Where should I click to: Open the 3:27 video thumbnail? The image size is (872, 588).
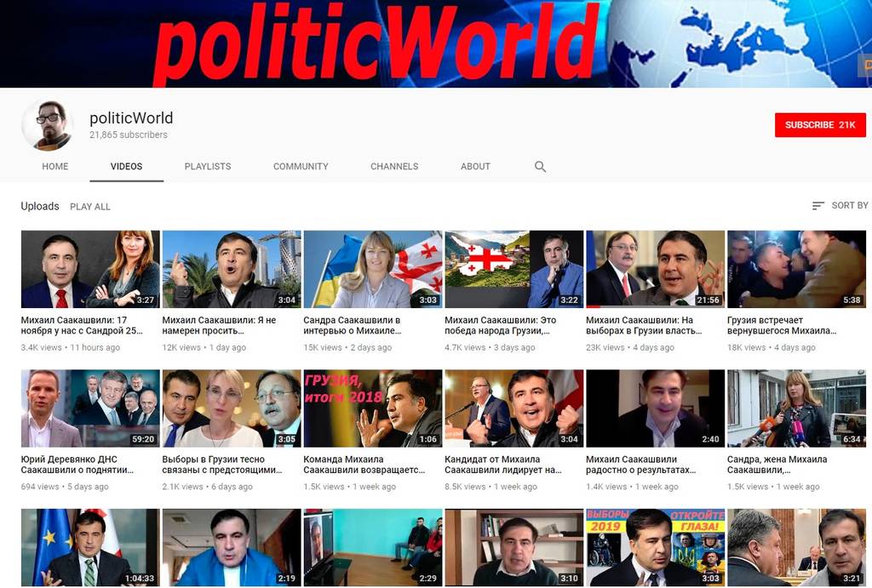(x=90, y=269)
